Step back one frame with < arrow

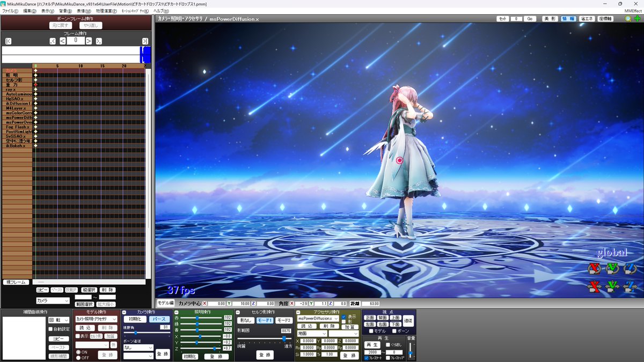tap(63, 41)
